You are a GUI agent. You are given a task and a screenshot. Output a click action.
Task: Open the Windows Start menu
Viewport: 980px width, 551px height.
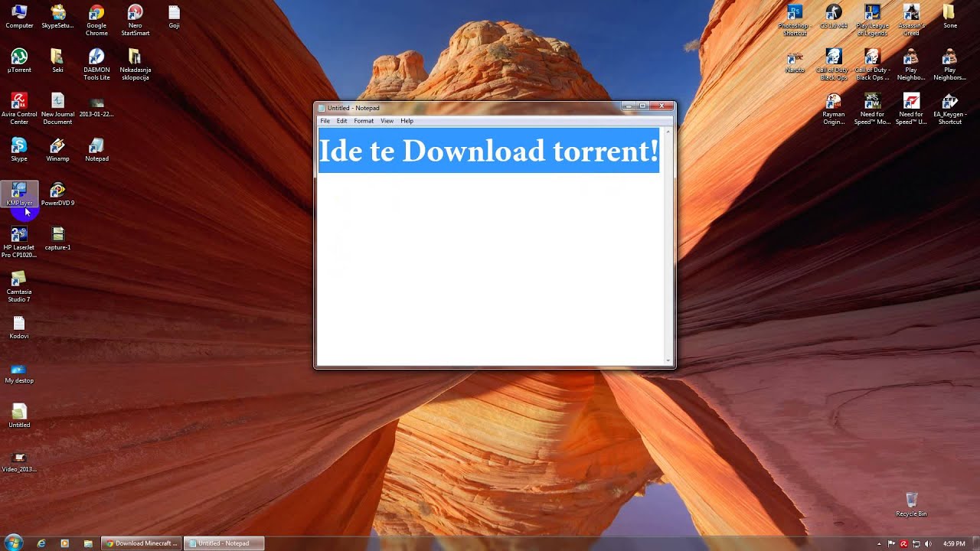[x=13, y=543]
